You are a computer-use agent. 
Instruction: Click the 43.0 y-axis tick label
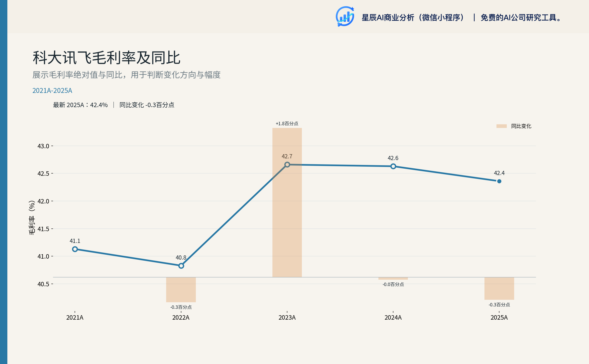pyautogui.click(x=43, y=146)
